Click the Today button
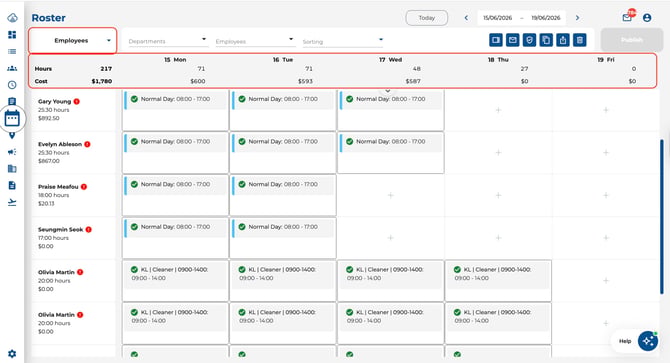Screen dimensions: 670x363 (426, 18)
